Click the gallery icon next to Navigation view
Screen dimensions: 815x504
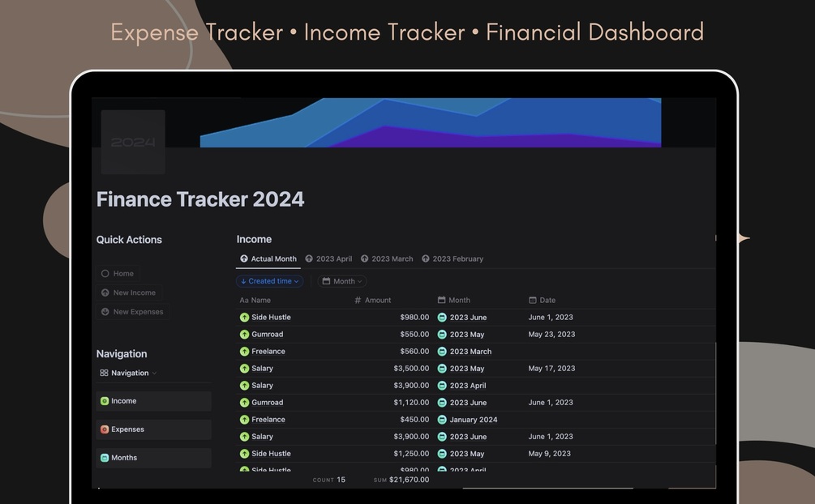click(104, 373)
